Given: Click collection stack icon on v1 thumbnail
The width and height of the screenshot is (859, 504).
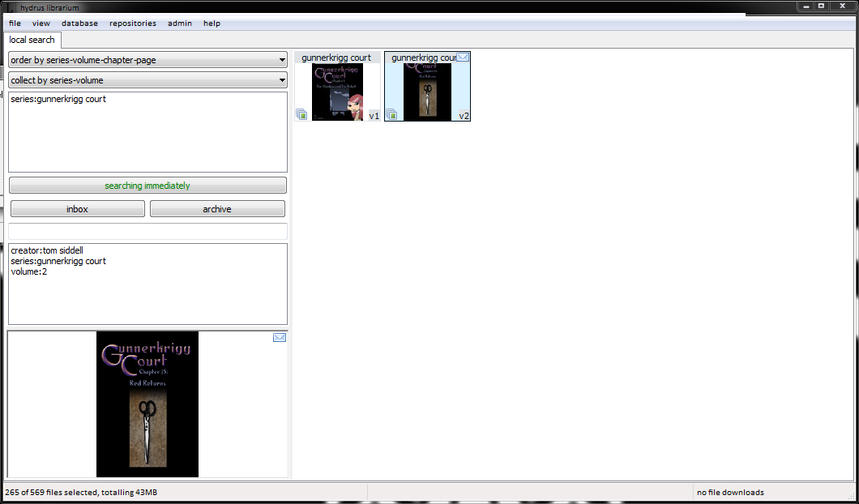Looking at the screenshot, I should pos(301,114).
